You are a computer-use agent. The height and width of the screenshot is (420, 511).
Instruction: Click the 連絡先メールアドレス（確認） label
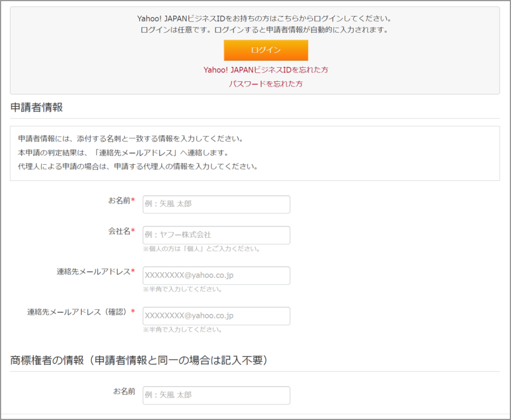(81, 312)
